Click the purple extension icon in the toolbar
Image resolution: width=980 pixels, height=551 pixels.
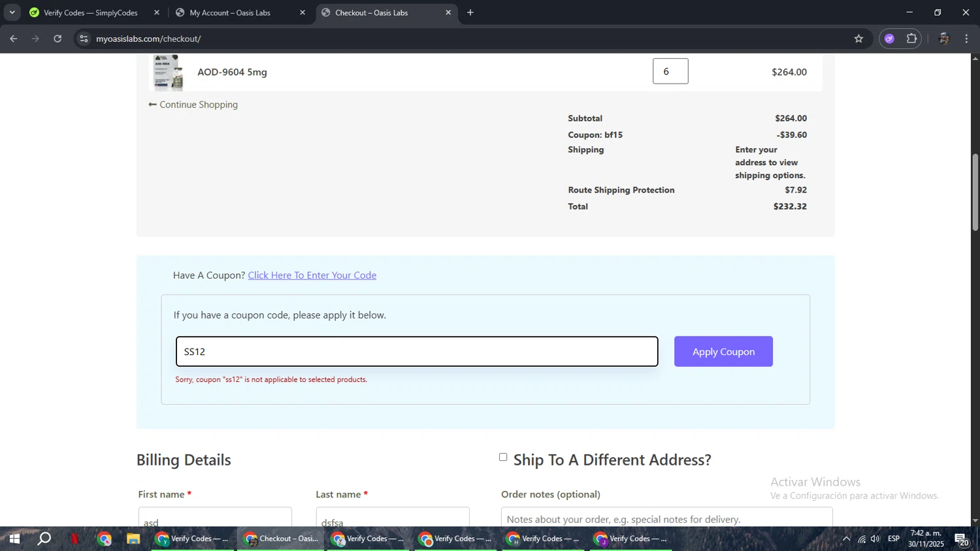[x=889, y=39]
